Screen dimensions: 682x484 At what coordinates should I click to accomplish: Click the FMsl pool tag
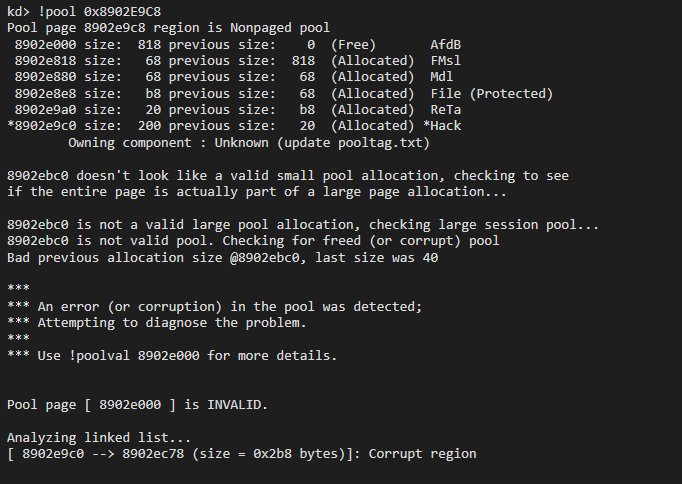coord(446,61)
